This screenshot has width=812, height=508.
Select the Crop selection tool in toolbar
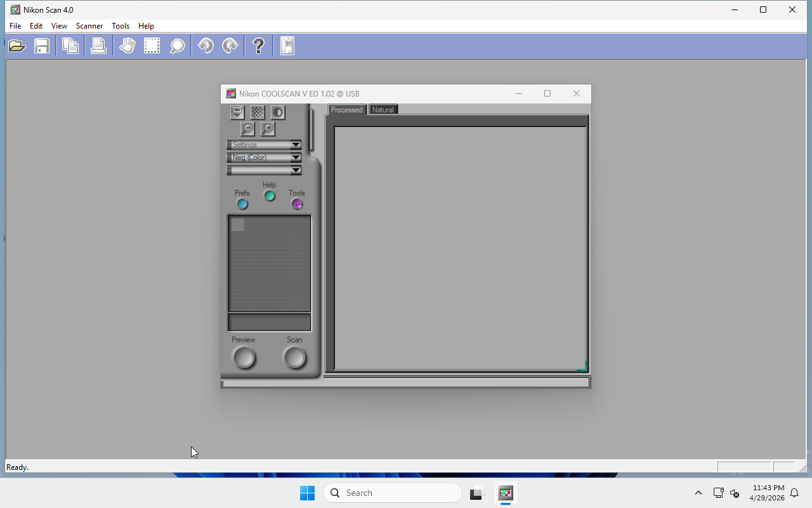point(152,46)
